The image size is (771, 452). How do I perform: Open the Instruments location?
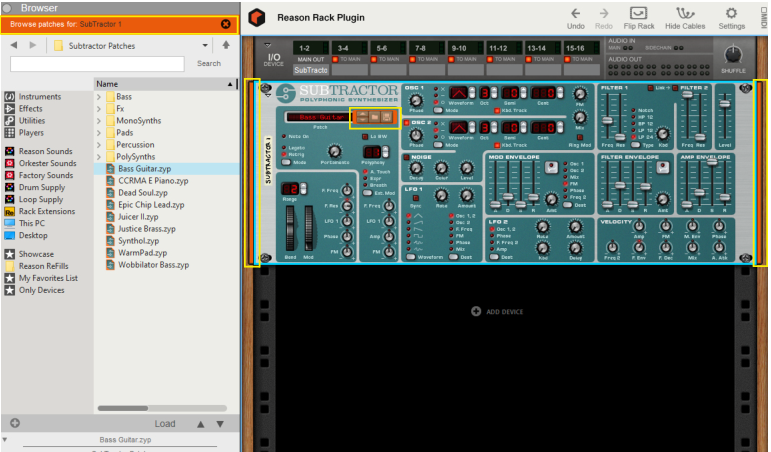click(x=40, y=96)
